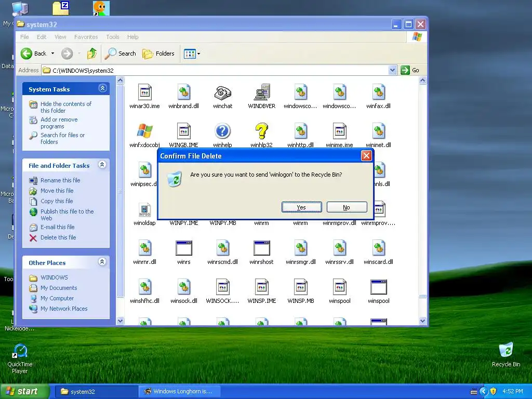Select the winar30.ime file icon

coord(145,92)
